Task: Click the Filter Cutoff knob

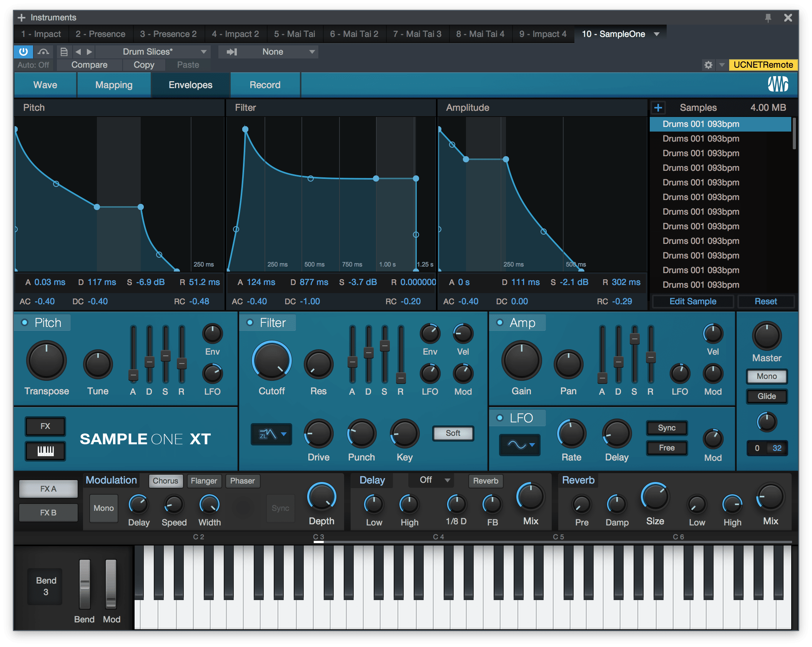Action: pos(271,361)
